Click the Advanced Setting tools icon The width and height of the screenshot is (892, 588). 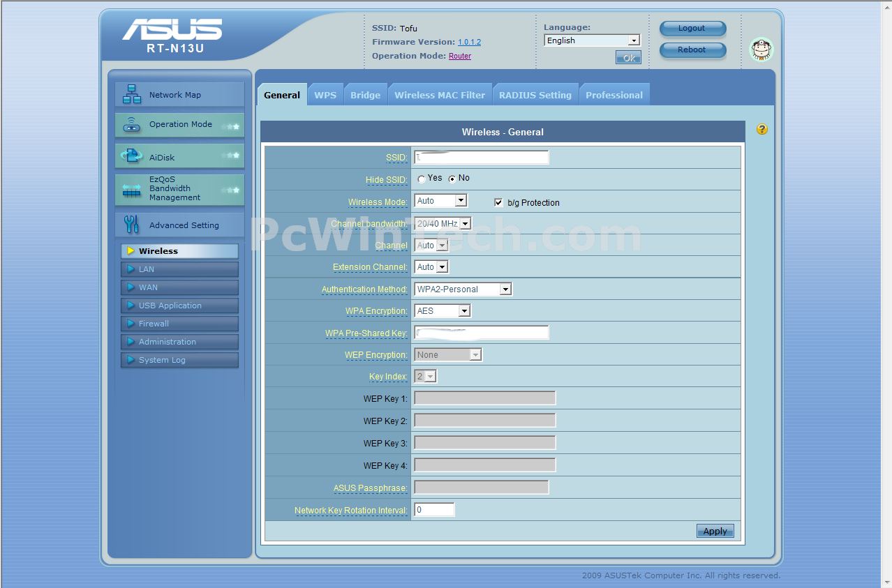[x=131, y=225]
